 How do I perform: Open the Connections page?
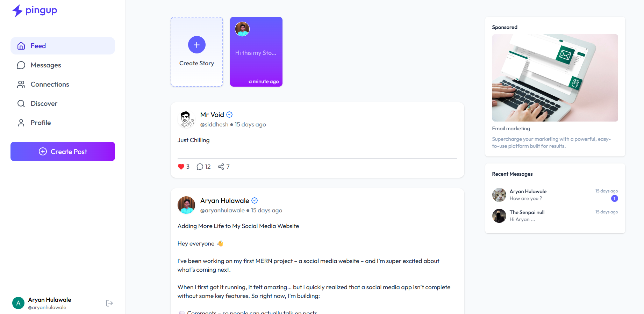click(x=50, y=85)
